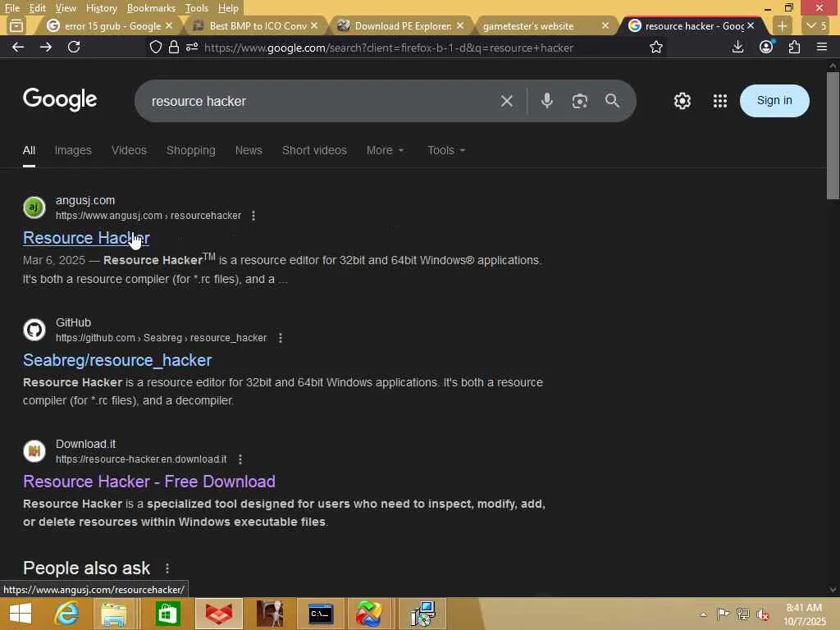This screenshot has height=630, width=840.
Task: Open the Seabreg/resource_hacker GitHub link
Action: click(117, 360)
